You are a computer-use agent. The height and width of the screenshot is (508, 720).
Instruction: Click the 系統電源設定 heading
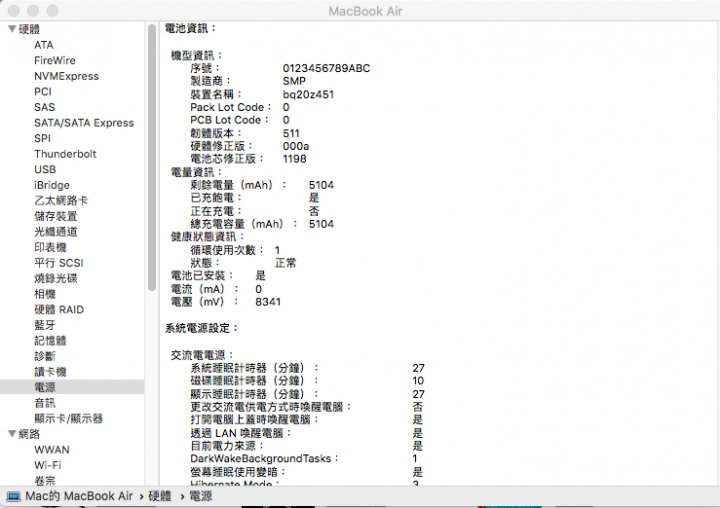(201, 328)
